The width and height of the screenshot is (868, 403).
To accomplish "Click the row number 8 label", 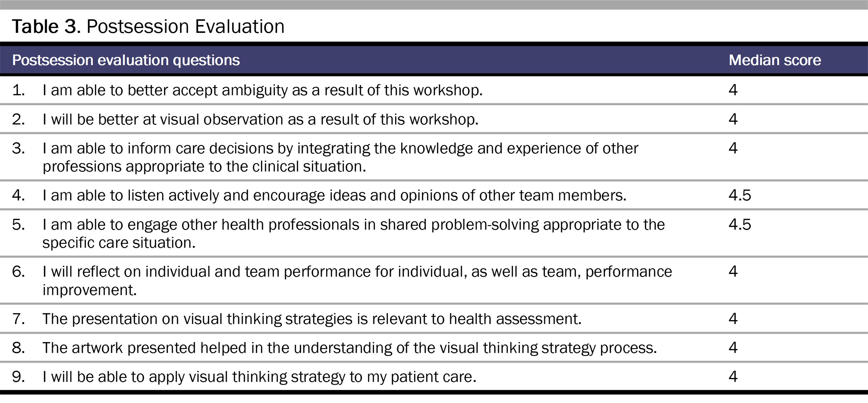I will click(19, 348).
